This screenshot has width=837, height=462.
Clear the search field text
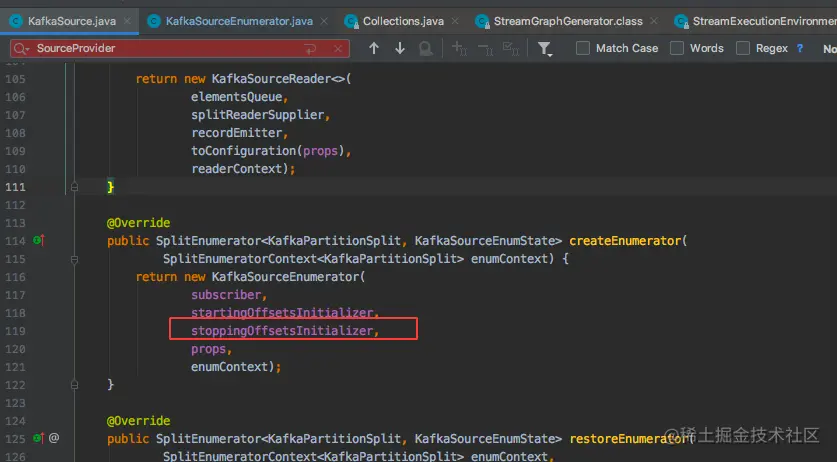[x=338, y=49]
